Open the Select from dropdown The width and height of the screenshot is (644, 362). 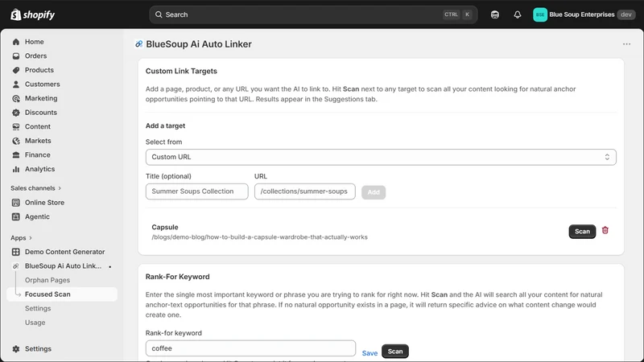tap(381, 157)
